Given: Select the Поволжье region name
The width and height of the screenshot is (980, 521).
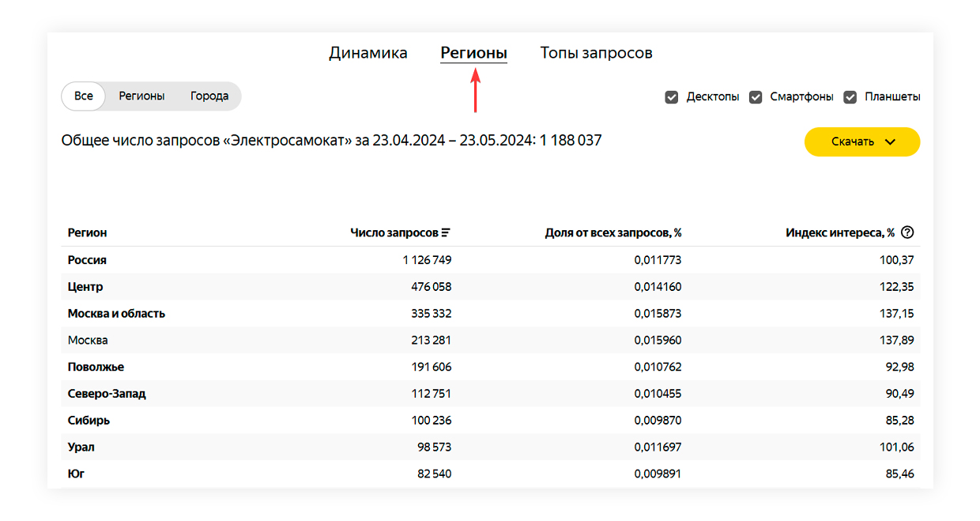Looking at the screenshot, I should pyautogui.click(x=96, y=368).
